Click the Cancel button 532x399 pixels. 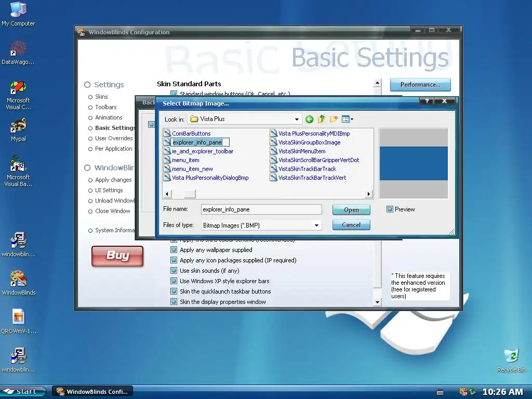[351, 224]
